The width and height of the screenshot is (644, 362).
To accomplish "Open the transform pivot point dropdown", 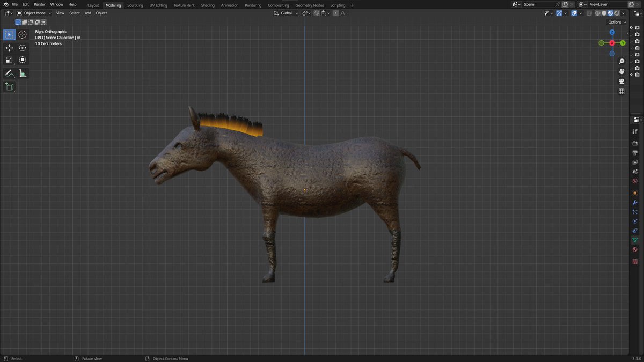I will [306, 13].
